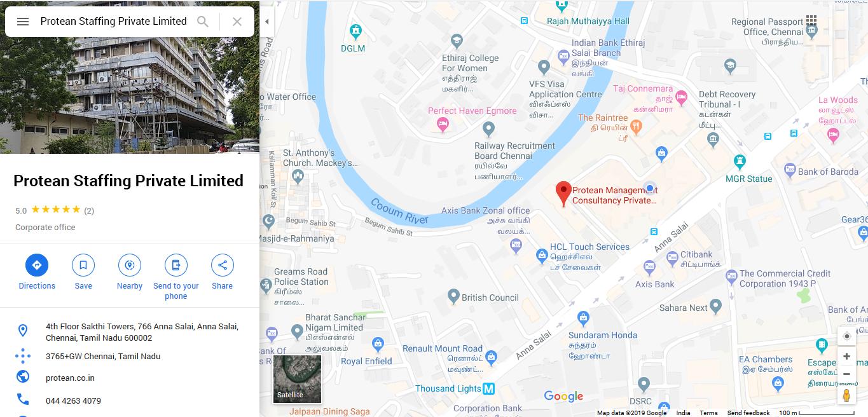Viewport: 868px width, 417px height.
Task: Select the Street View pegman
Action: click(846, 395)
